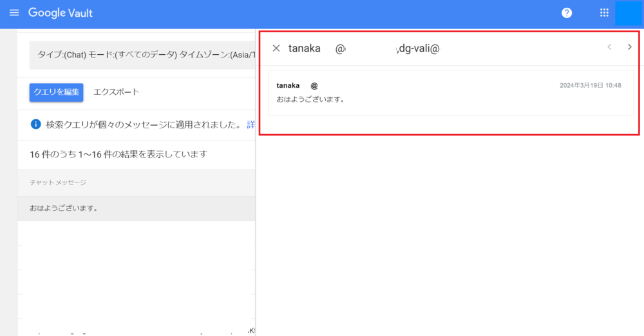This screenshot has width=644, height=336.
Task: Open the 詳細 link in the notice
Action: click(251, 124)
